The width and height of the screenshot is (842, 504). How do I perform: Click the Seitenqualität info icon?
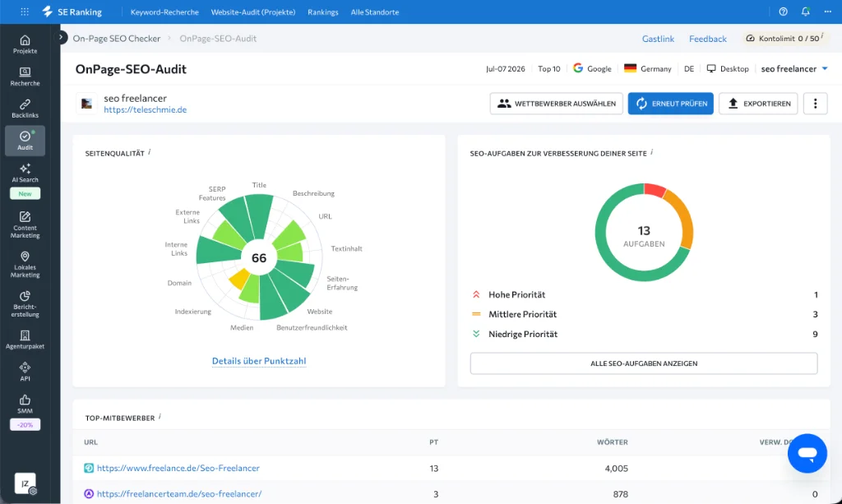(x=150, y=152)
